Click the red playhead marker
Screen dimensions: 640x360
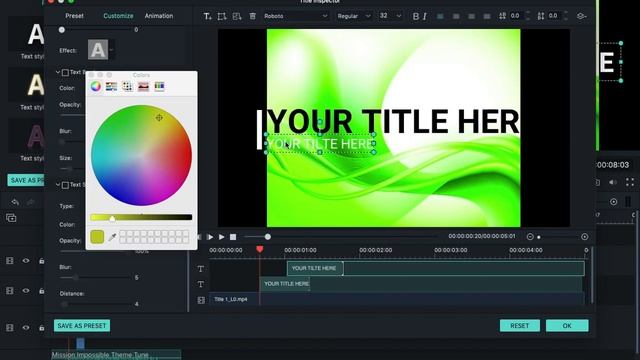pyautogui.click(x=260, y=249)
